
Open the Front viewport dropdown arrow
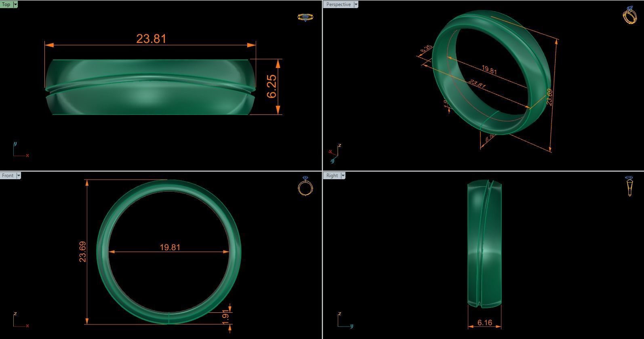[18, 176]
